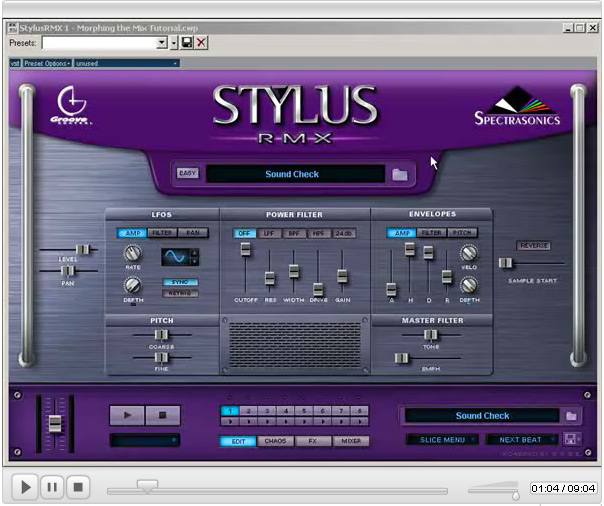604x506 pixels.
Task: Click the LEVEL slider handle
Action: 82,250
